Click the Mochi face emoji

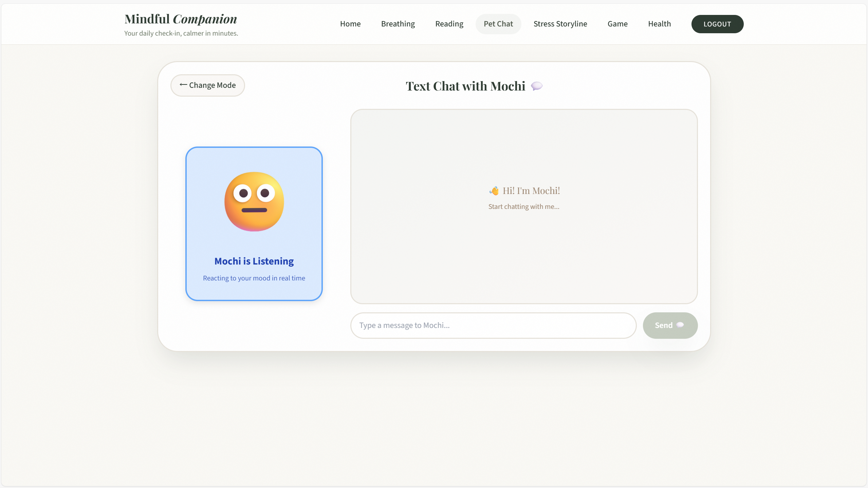coord(254,201)
